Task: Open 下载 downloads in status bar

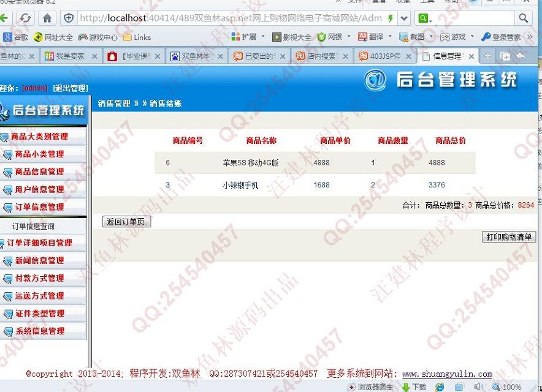Action: (414, 387)
